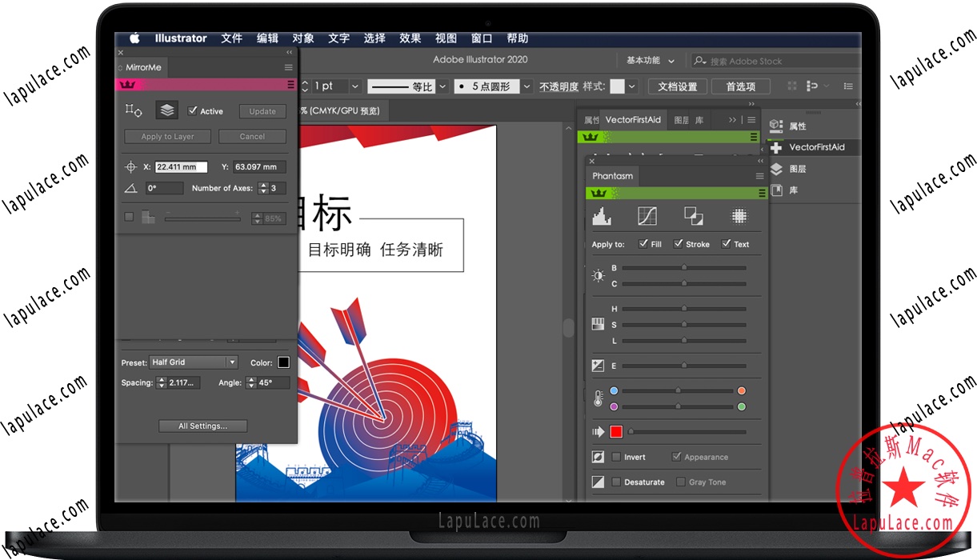Toggle the Active checkbox in MirrorMe
977x560 pixels.
coord(192,110)
